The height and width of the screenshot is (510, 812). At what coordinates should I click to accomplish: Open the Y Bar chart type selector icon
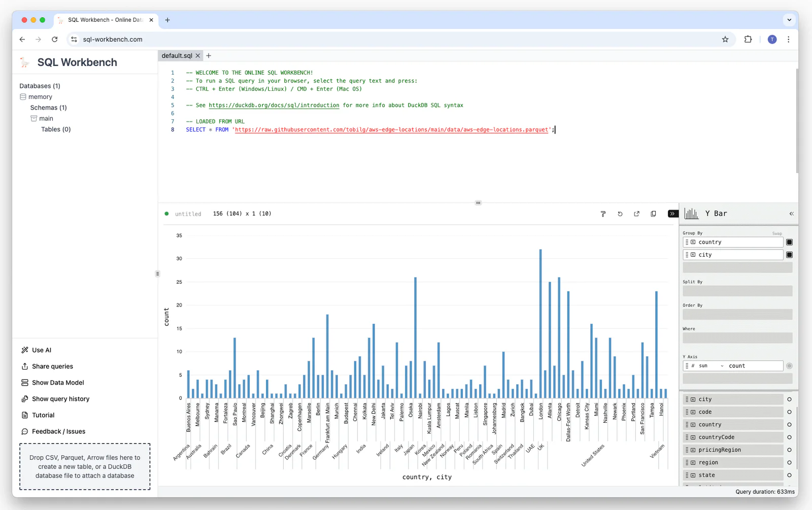691,214
